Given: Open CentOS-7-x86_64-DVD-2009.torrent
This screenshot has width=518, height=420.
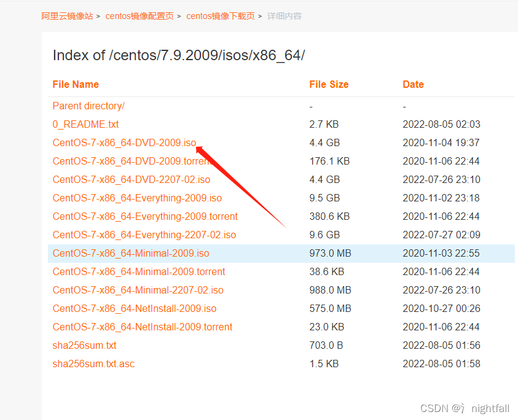Looking at the screenshot, I should coord(131,161).
